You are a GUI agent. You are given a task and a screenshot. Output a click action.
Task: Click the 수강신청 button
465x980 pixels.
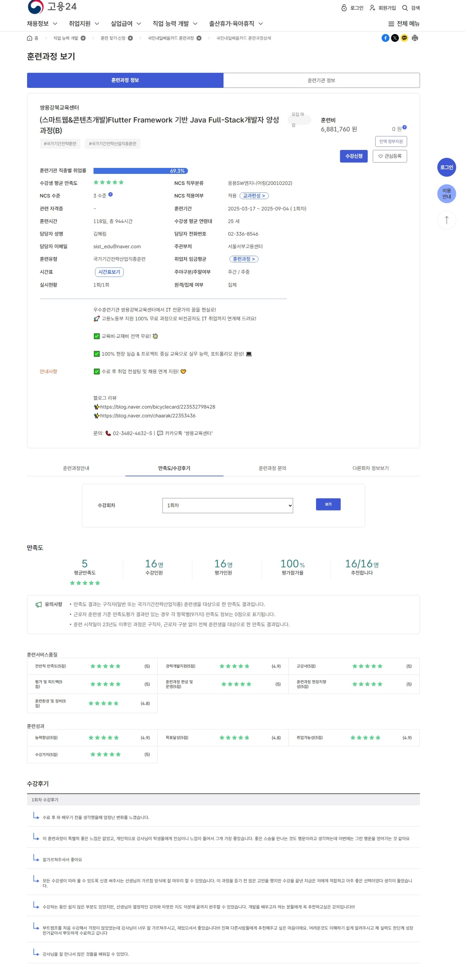coord(353,156)
